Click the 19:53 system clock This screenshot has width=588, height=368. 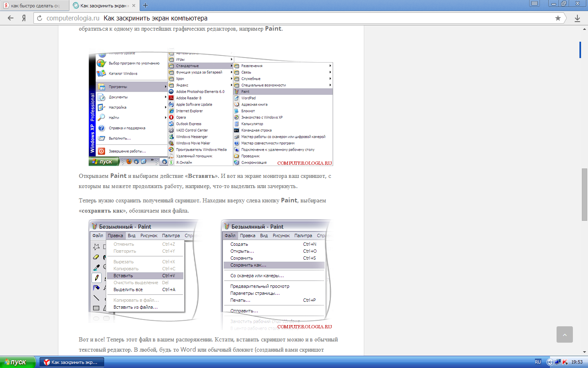(577, 362)
